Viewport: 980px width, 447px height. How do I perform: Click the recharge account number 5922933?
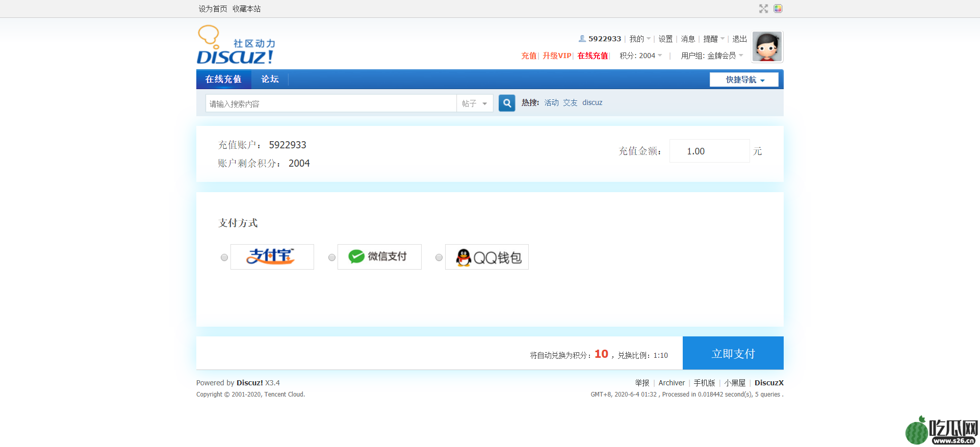tap(288, 145)
